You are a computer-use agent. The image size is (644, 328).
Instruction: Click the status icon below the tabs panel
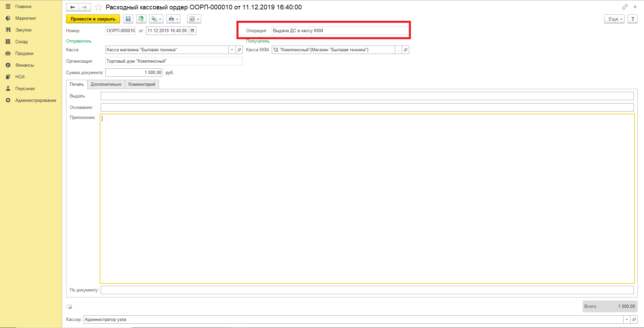[69, 307]
